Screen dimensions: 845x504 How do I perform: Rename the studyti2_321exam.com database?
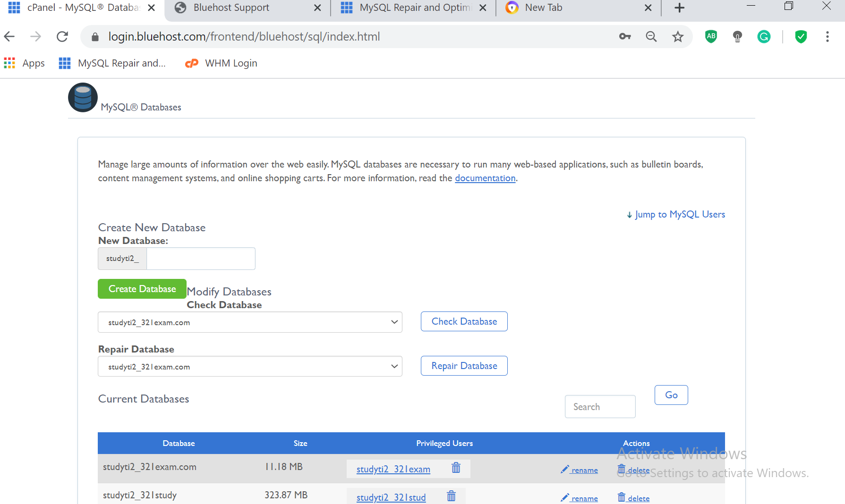[x=579, y=470]
